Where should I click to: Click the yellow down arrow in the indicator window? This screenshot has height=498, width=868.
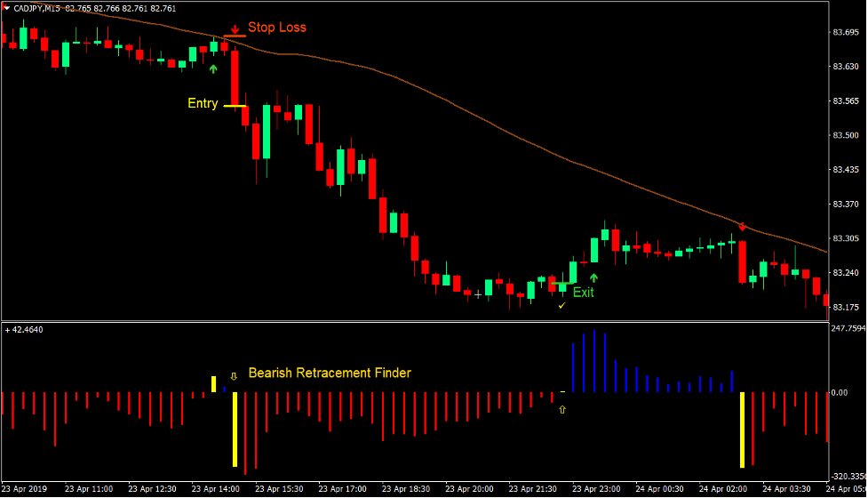click(234, 376)
